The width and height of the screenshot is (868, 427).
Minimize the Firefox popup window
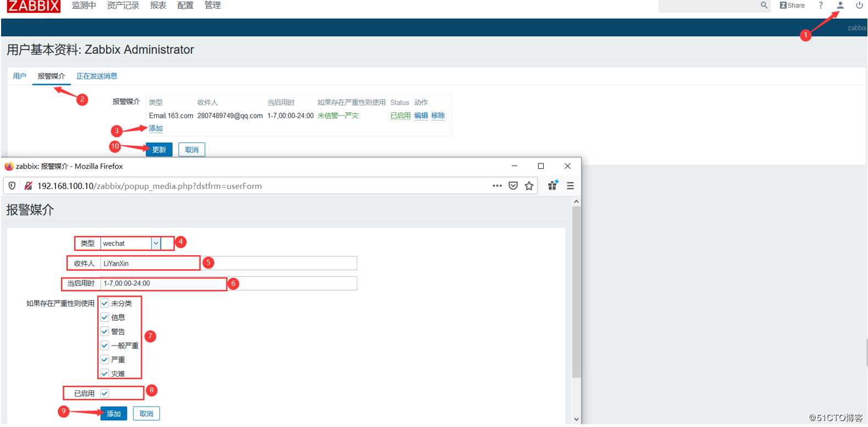pyautogui.click(x=515, y=166)
